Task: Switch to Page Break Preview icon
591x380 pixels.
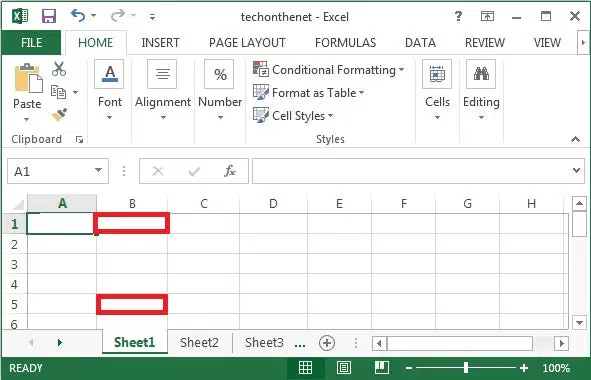Action: [x=382, y=368]
